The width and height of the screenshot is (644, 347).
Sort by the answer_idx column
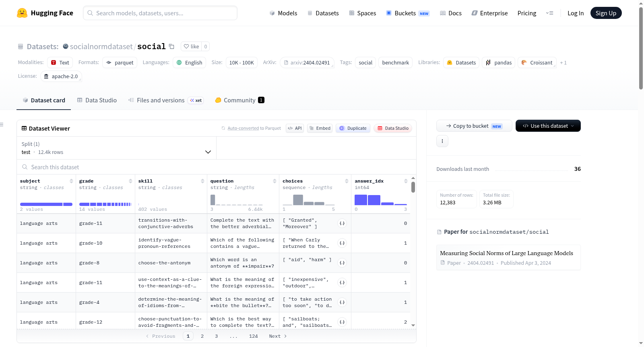(x=406, y=181)
